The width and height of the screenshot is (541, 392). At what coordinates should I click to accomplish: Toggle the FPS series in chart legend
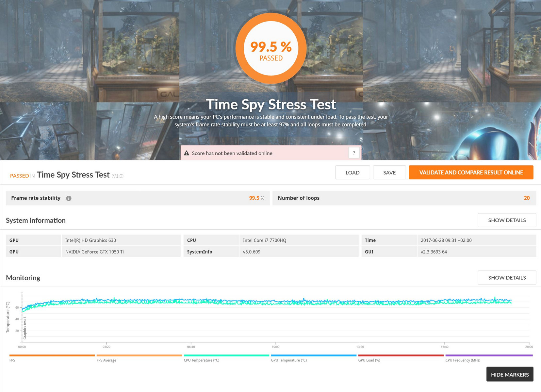[x=52, y=356]
